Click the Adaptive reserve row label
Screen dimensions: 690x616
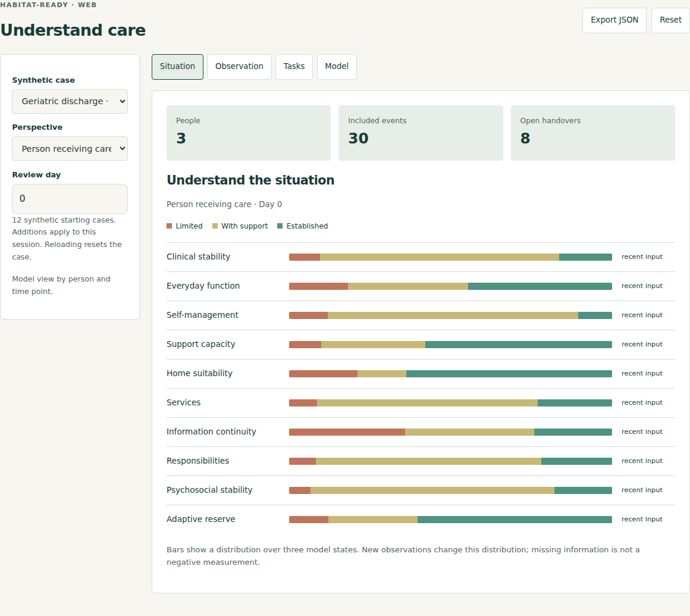(x=201, y=519)
